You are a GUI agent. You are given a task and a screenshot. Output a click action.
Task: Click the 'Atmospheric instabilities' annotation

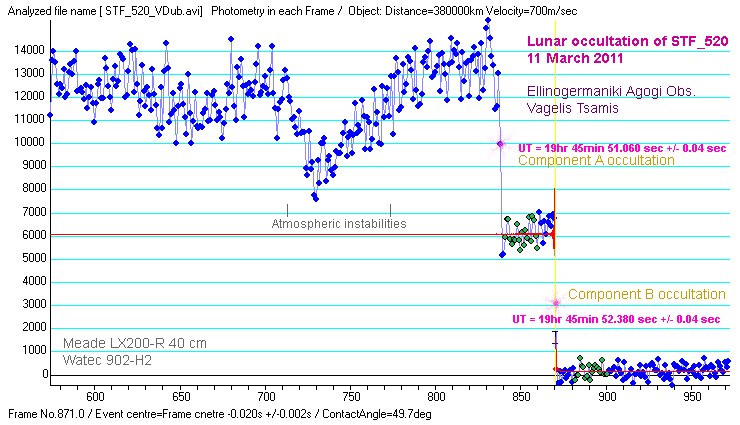[x=339, y=224]
